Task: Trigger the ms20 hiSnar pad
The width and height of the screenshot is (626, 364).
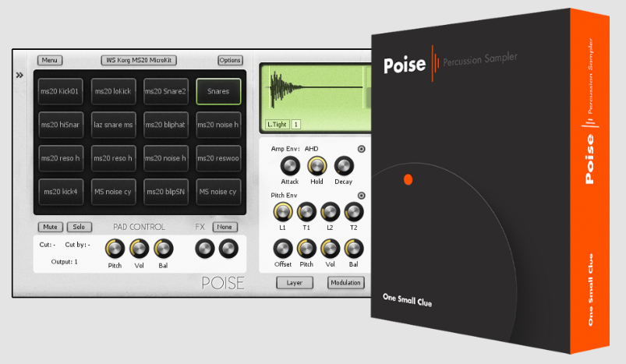Action: [61, 125]
